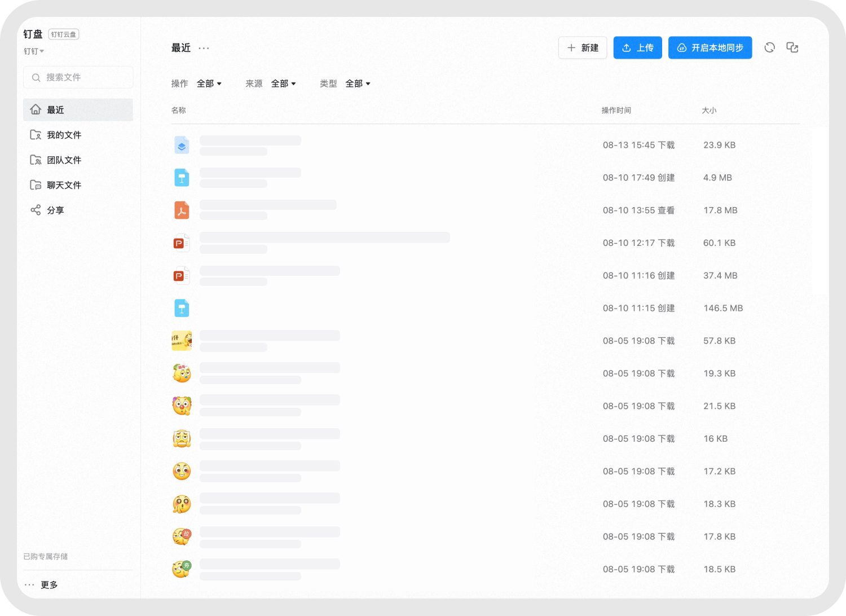Click the 08-10 17:49 创建 timestamp
The height and width of the screenshot is (616, 846).
pyautogui.click(x=638, y=178)
